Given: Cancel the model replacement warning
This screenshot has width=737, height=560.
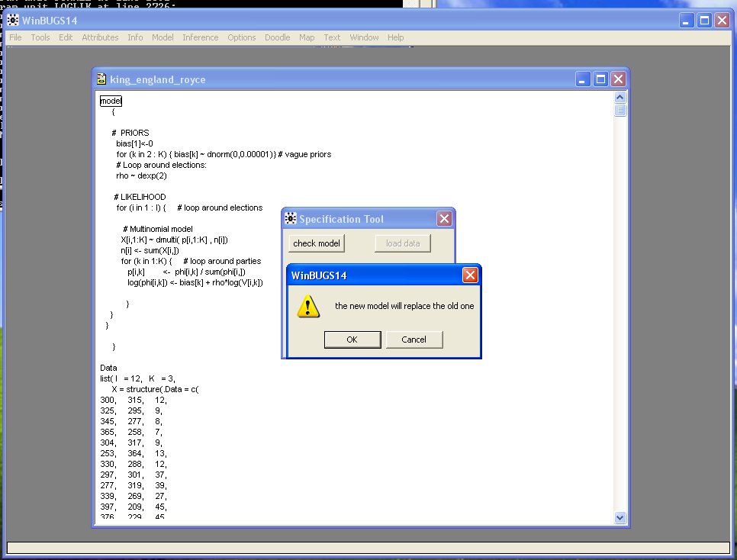Looking at the screenshot, I should pyautogui.click(x=414, y=340).
